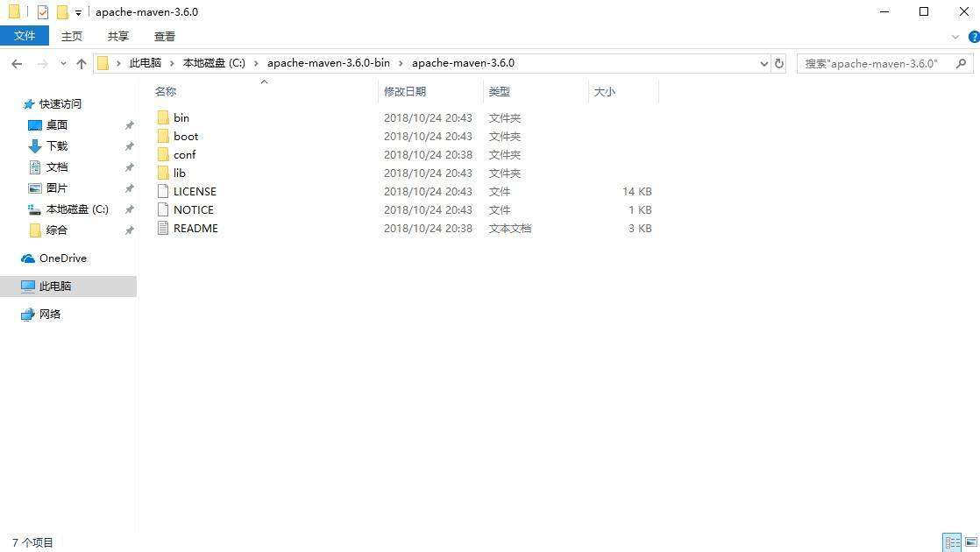Open 本地磁盘 (C:) in quick access
Image resolution: width=980 pixels, height=552 pixels.
coord(77,209)
